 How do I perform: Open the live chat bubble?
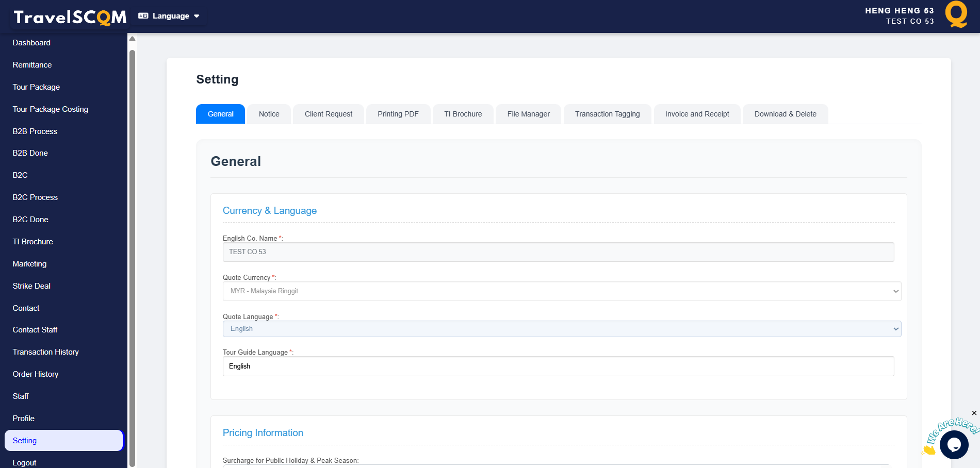click(954, 444)
